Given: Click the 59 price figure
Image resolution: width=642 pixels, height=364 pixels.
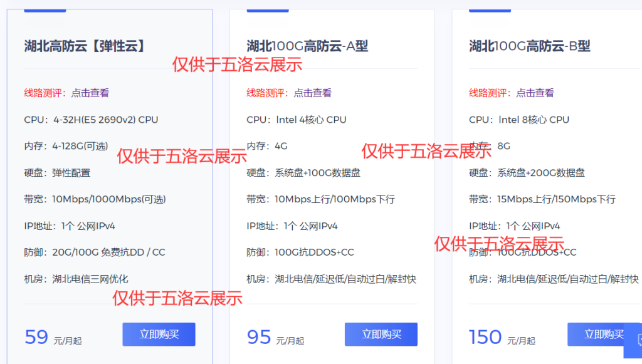Looking at the screenshot, I should 37,337.
